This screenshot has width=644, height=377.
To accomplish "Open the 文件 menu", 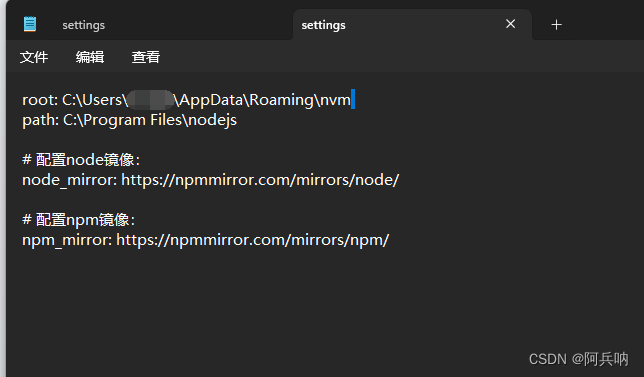I will pyautogui.click(x=34, y=57).
